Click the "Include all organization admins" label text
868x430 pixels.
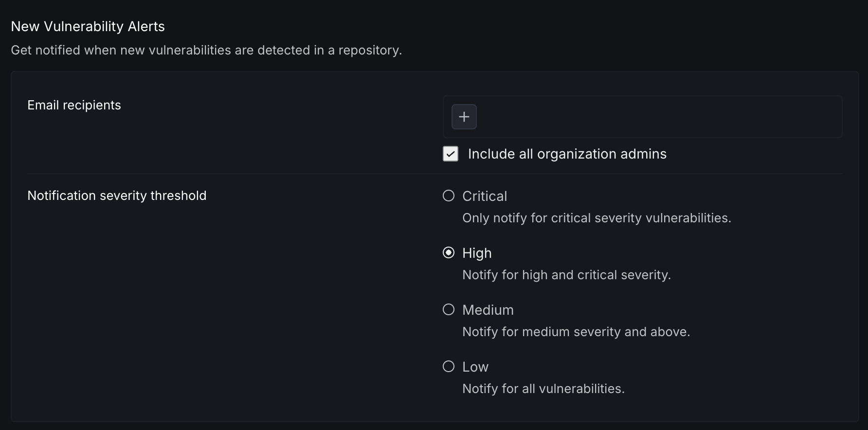pos(567,154)
